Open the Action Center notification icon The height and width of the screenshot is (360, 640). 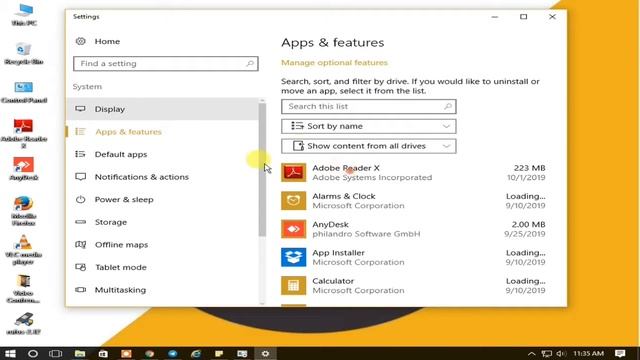(620, 353)
